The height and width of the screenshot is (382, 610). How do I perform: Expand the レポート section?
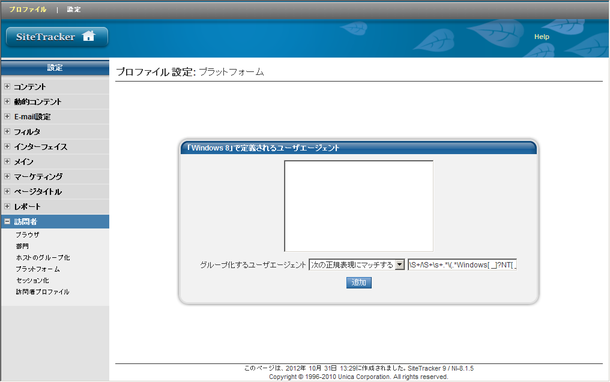click(x=7, y=206)
